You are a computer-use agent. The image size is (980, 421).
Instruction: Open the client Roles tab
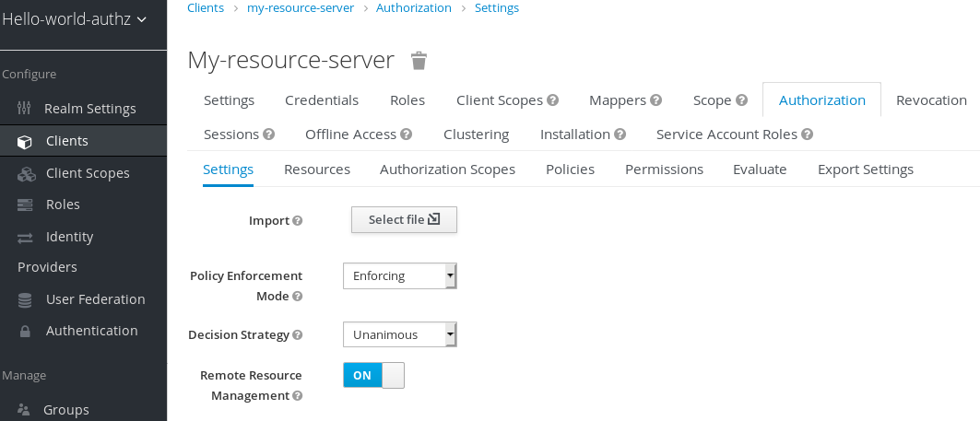point(407,99)
